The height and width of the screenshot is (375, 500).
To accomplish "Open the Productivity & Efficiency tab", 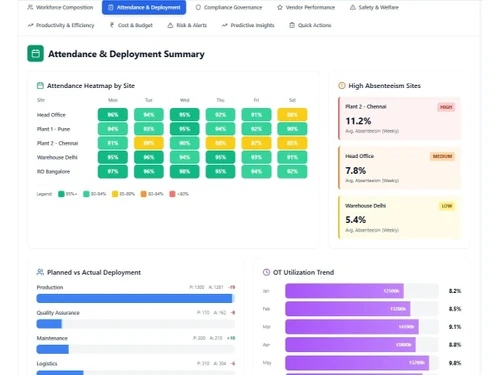I will point(61,25).
